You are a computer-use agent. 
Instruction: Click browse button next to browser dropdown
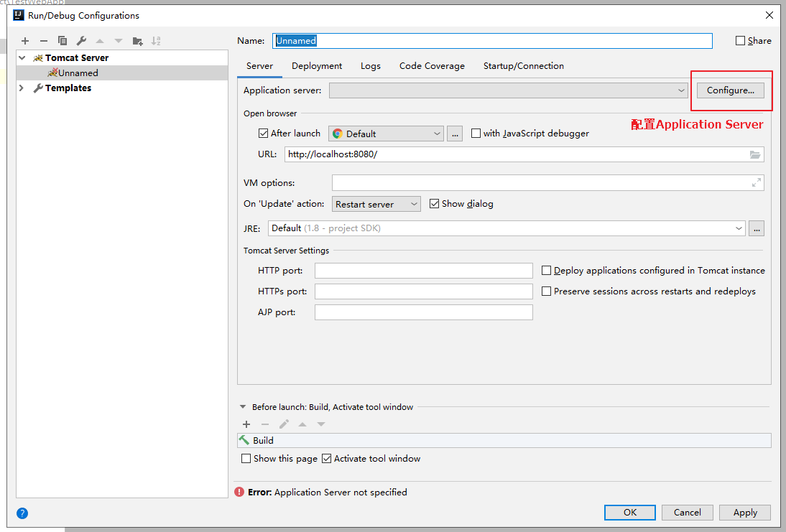(x=455, y=134)
